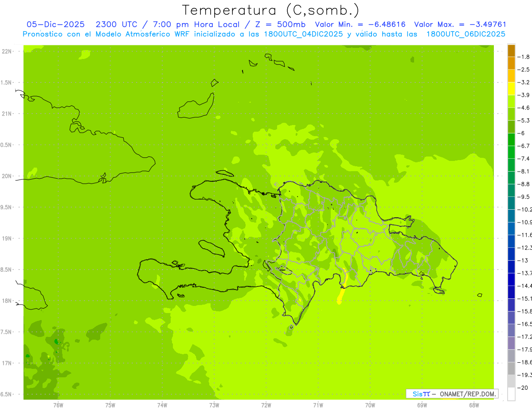Image resolution: width=532 pixels, height=411 pixels.
Task: Click the '-4.6' color scale label
Action: 524,108
